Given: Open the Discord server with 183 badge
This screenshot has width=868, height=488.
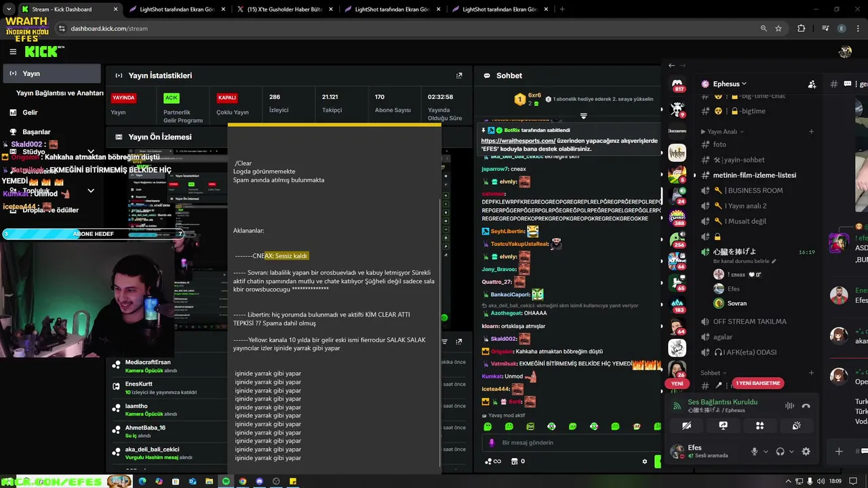Looking at the screenshot, I should coord(677,305).
